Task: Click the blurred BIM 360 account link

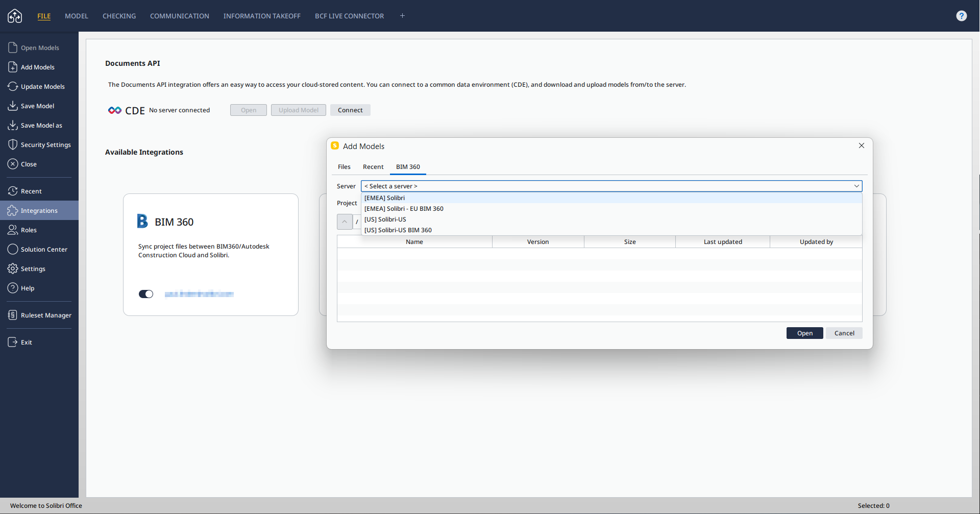Action: tap(199, 294)
